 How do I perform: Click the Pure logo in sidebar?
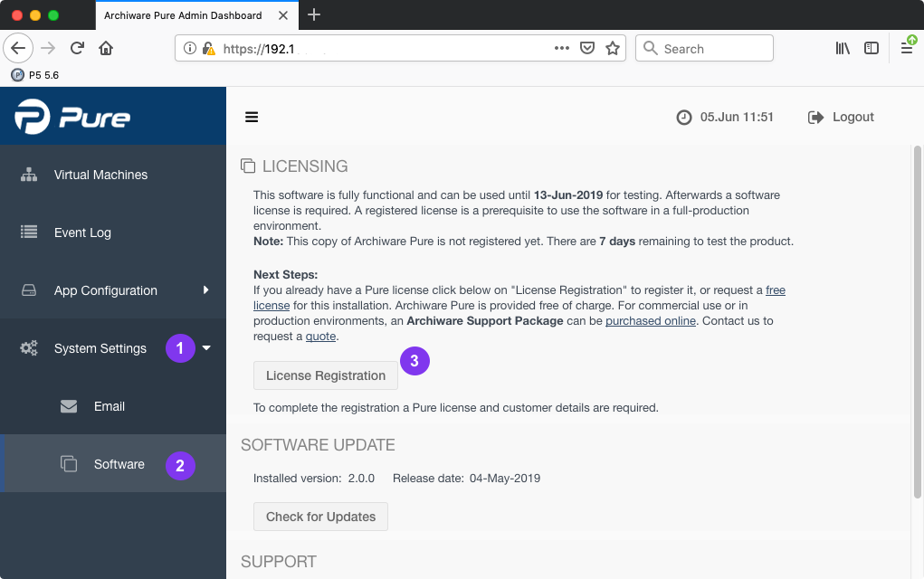coord(72,118)
